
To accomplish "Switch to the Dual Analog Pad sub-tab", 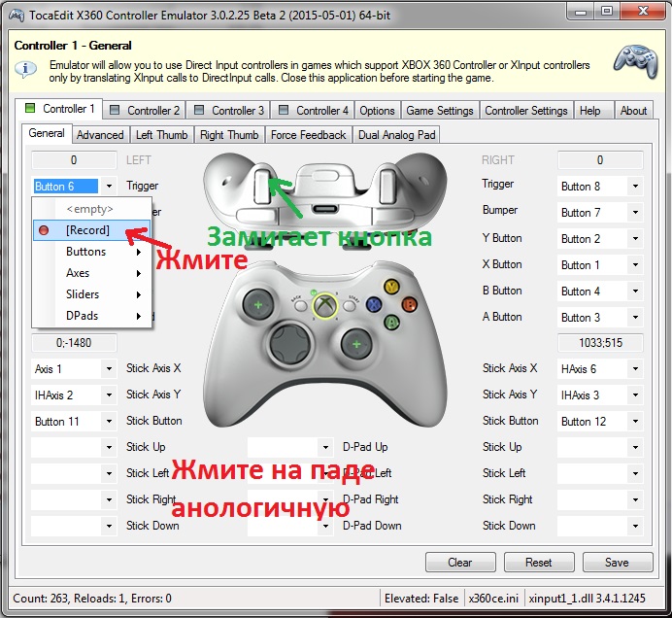I will tap(397, 135).
